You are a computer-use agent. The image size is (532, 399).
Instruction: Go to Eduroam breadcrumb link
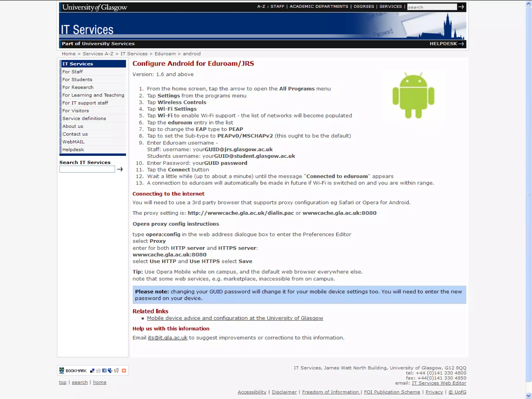[165, 54]
